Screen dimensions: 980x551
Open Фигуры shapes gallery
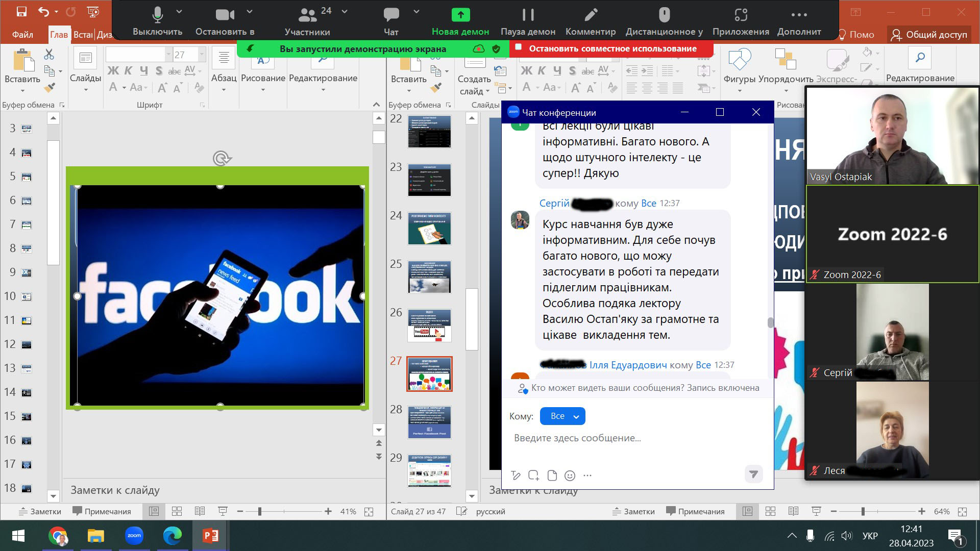point(739,71)
